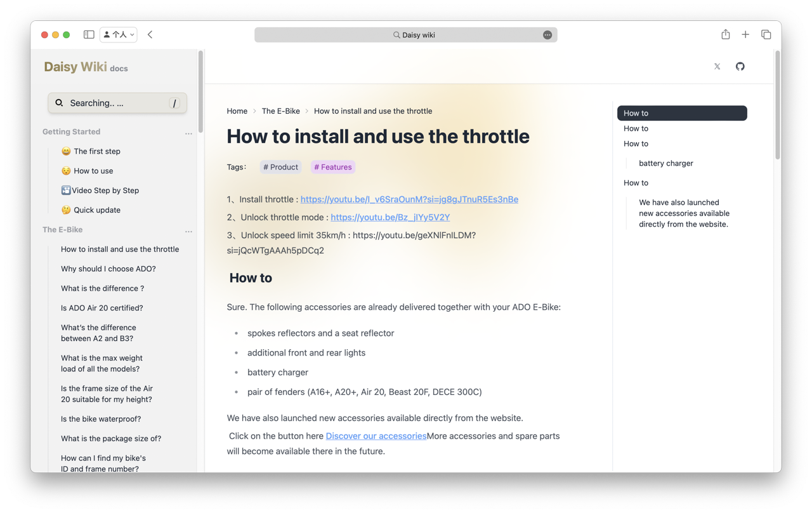The width and height of the screenshot is (812, 513).
Task: Focus the wiki Searching input field
Action: click(x=117, y=103)
